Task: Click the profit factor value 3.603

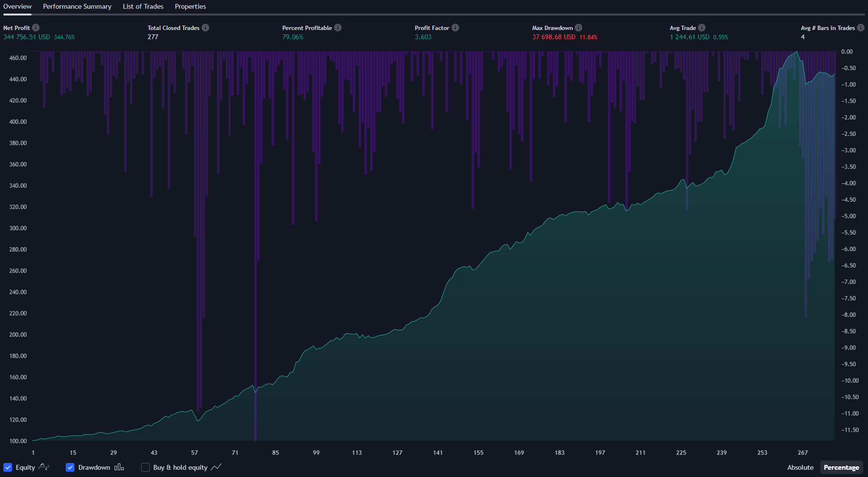Action: pos(423,37)
